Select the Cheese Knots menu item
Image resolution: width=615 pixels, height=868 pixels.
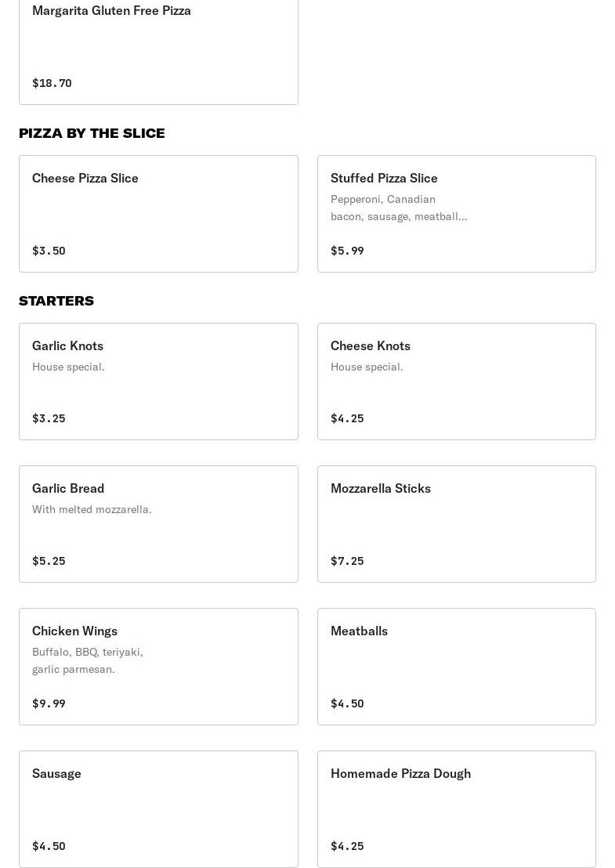[x=456, y=382]
